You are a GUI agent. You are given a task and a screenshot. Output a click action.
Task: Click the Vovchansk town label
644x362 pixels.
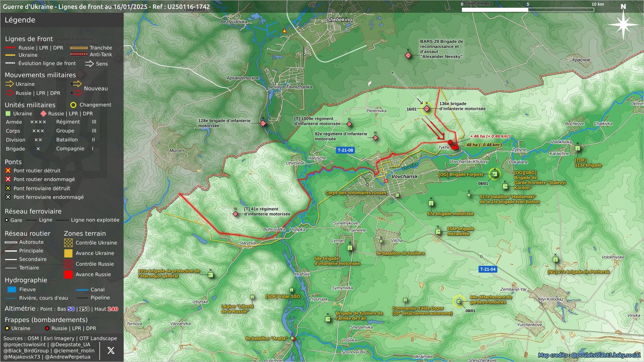(x=405, y=176)
